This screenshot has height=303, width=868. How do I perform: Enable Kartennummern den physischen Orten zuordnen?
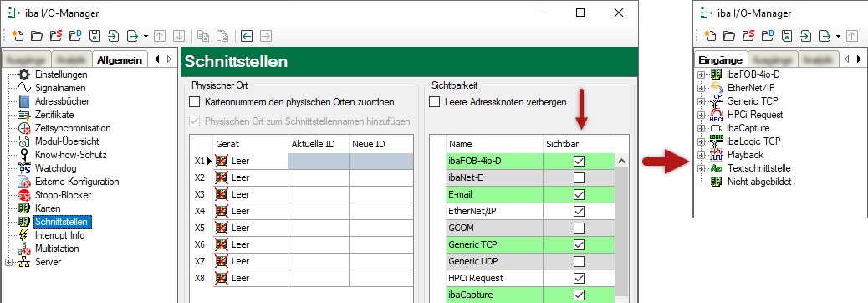click(194, 102)
